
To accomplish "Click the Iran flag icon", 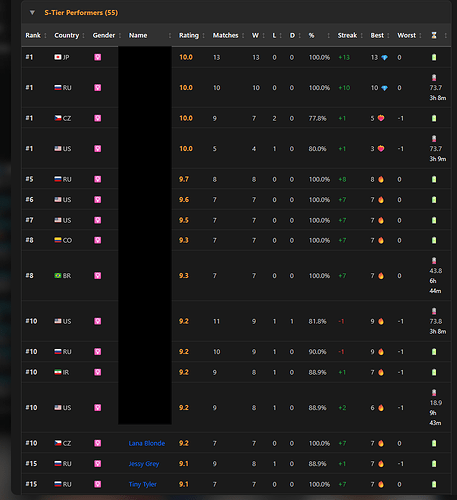I will coord(58,372).
